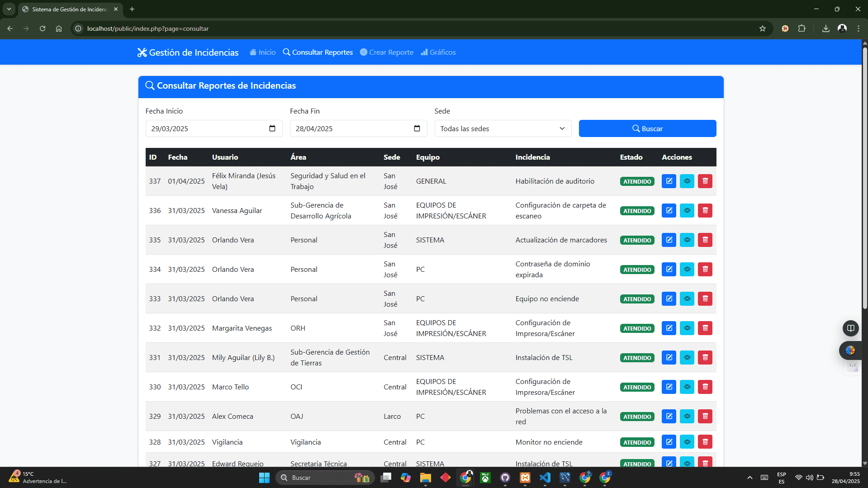Open calendar picker for Fecha Fin
The image size is (868, 488).
click(417, 128)
